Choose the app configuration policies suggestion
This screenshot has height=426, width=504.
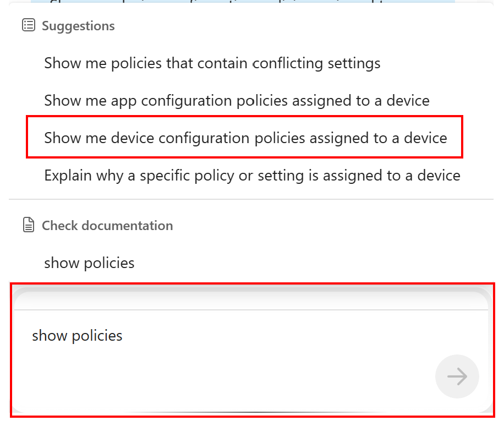237,101
